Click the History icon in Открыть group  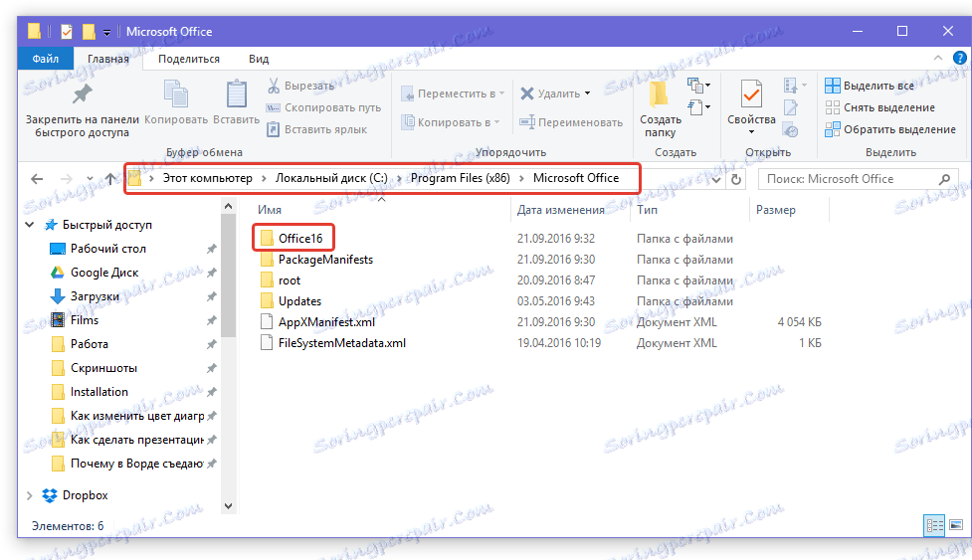pos(790,130)
